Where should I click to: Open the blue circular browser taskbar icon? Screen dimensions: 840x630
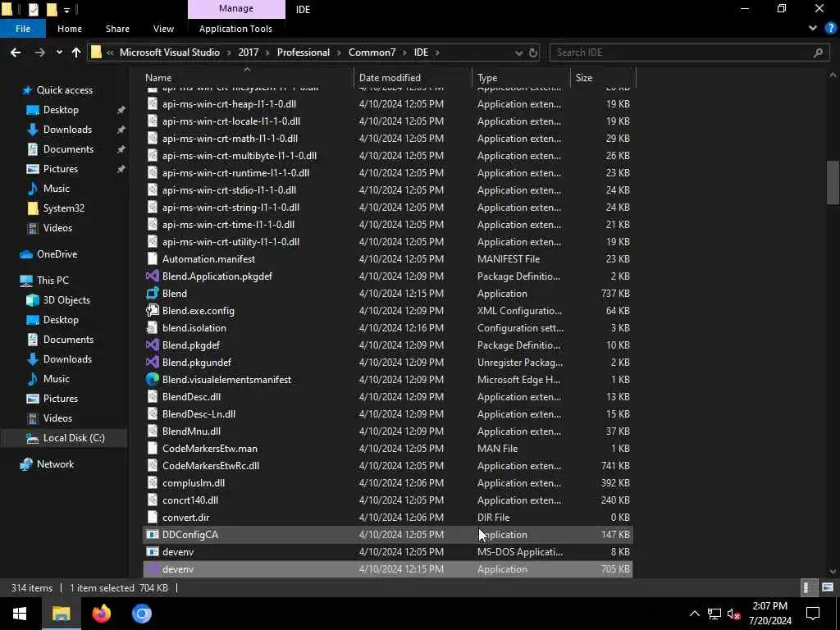tap(142, 614)
